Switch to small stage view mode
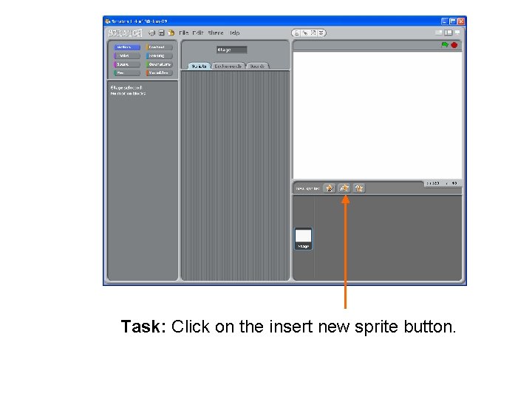Image resolution: width=532 pixels, height=399 pixels. click(x=439, y=33)
